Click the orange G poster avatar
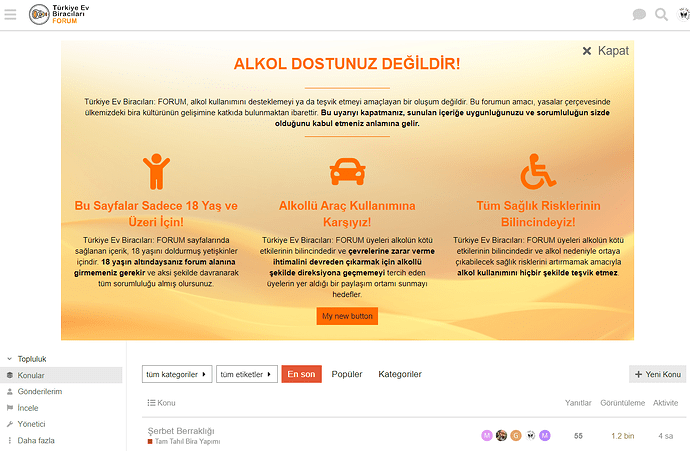Screen dimensions: 690x451 coord(516,436)
